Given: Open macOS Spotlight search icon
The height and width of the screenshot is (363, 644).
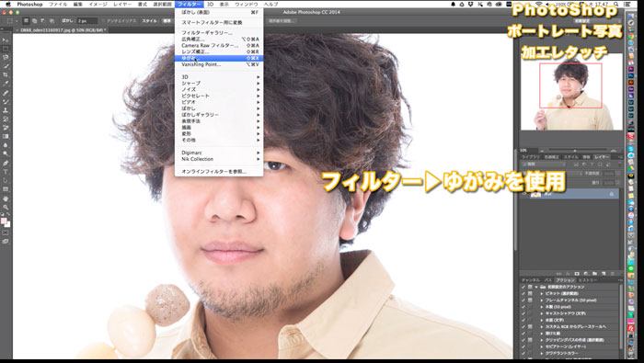Looking at the screenshot, I should tap(616, 4).
